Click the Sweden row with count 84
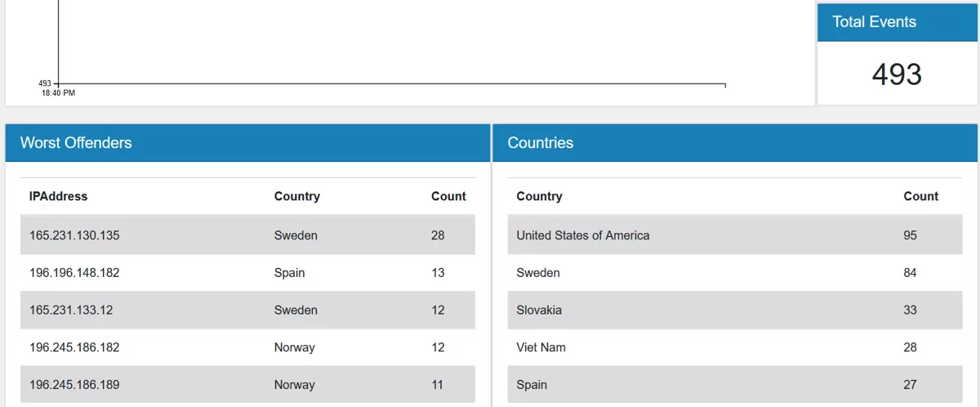 click(x=538, y=273)
